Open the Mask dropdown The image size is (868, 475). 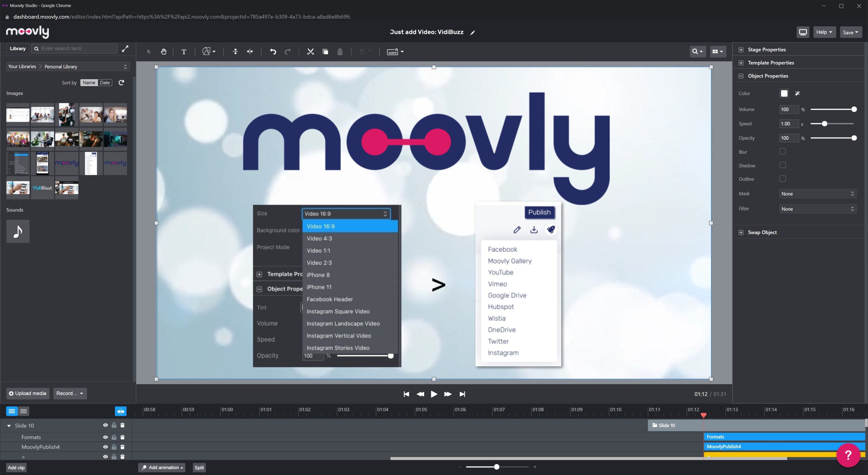tap(818, 194)
